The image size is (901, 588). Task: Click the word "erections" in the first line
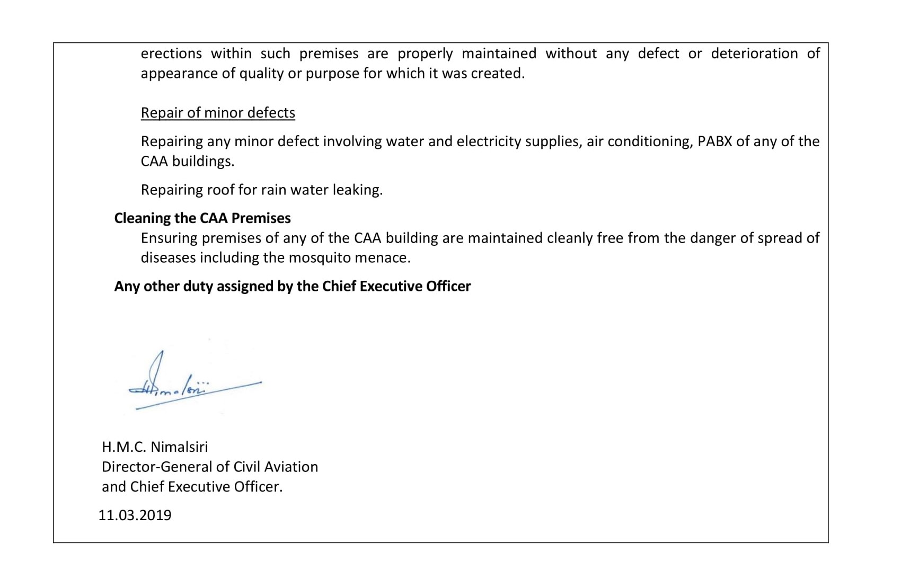coord(171,54)
